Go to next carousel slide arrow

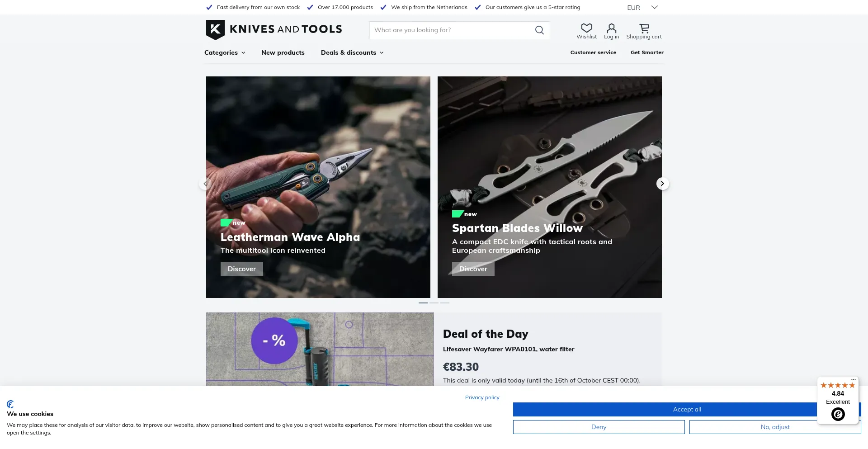[x=662, y=184]
